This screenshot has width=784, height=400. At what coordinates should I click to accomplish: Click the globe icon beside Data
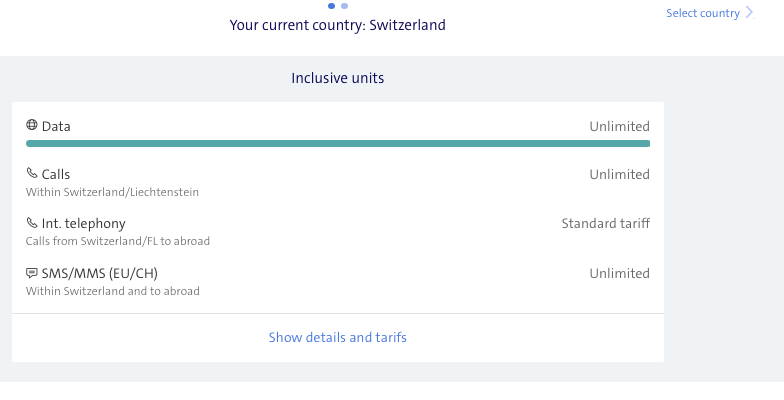(32, 126)
